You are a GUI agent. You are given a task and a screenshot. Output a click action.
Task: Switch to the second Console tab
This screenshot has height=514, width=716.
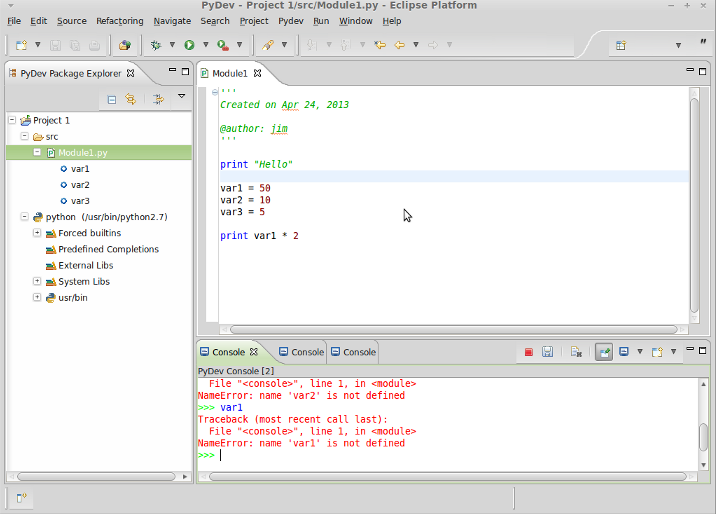(302, 352)
